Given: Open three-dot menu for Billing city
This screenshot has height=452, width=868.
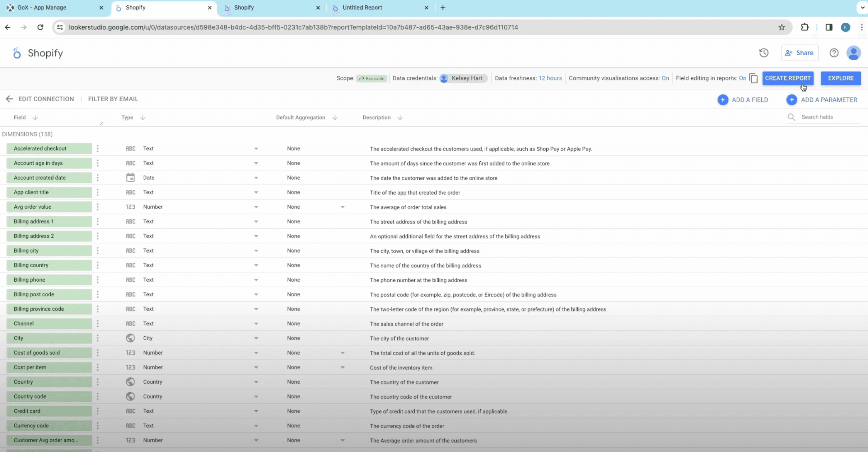Looking at the screenshot, I should coord(98,250).
